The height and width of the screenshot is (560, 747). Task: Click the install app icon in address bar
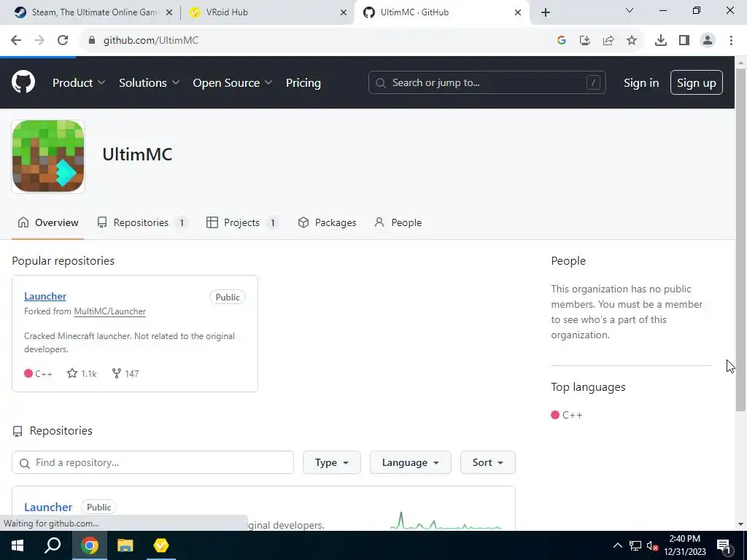585,41
